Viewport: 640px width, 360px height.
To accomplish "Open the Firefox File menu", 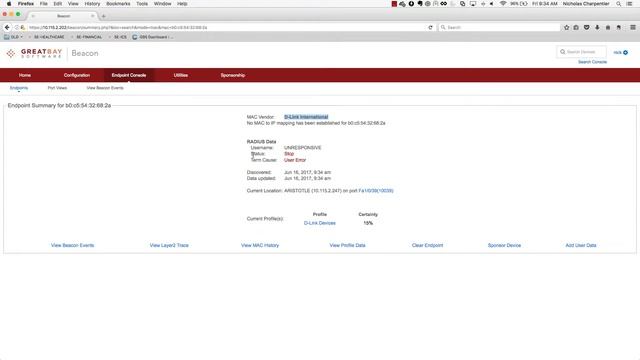I will 44,4.
